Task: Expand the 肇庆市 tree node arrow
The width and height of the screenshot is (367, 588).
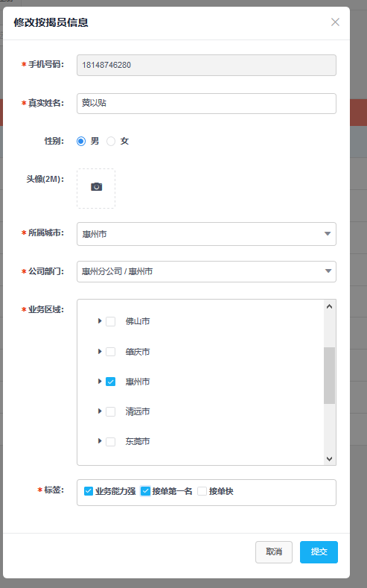Action: click(100, 351)
